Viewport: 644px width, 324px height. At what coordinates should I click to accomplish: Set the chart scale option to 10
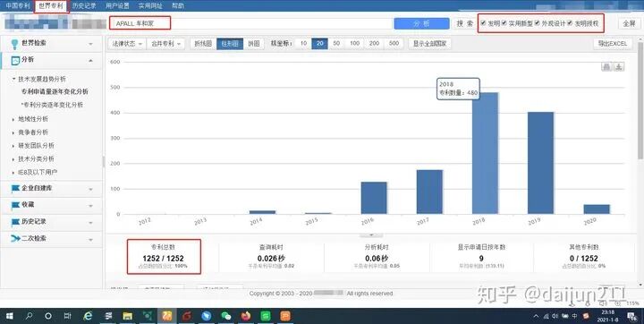(x=303, y=43)
